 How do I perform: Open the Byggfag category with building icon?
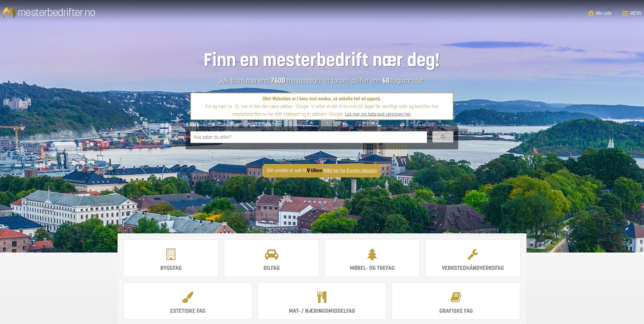click(171, 254)
